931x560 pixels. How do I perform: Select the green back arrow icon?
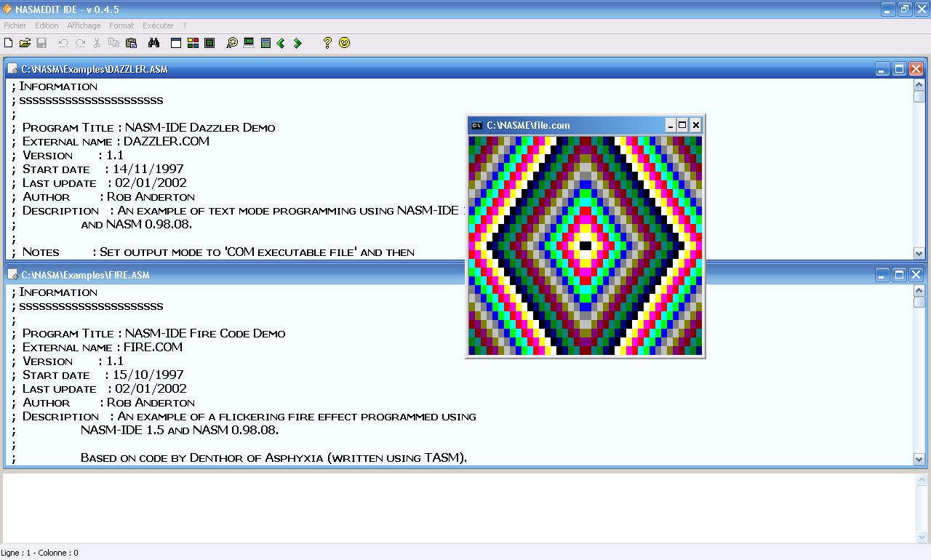pos(281,43)
